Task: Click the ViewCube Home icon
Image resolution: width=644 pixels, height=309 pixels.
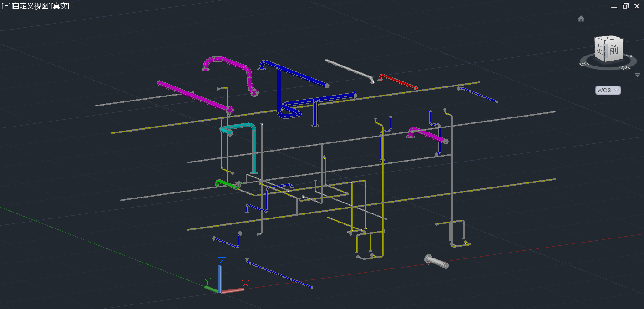Action: coord(581,19)
